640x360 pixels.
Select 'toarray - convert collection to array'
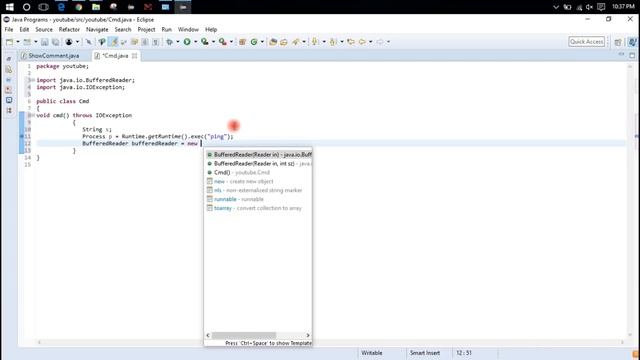pyautogui.click(x=258, y=209)
